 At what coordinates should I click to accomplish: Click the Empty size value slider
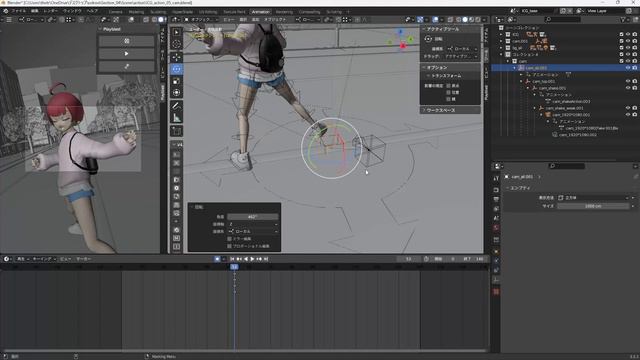tap(593, 206)
